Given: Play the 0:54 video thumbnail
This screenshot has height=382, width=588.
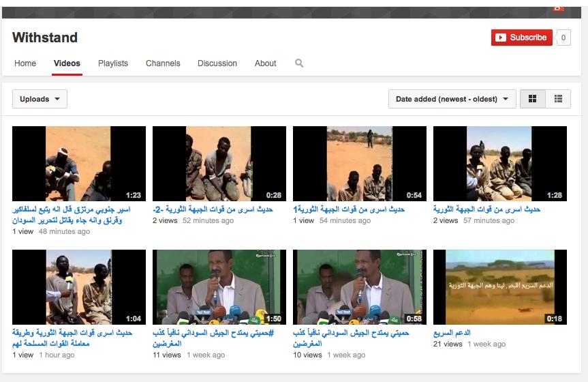Looking at the screenshot, I should pos(360,164).
